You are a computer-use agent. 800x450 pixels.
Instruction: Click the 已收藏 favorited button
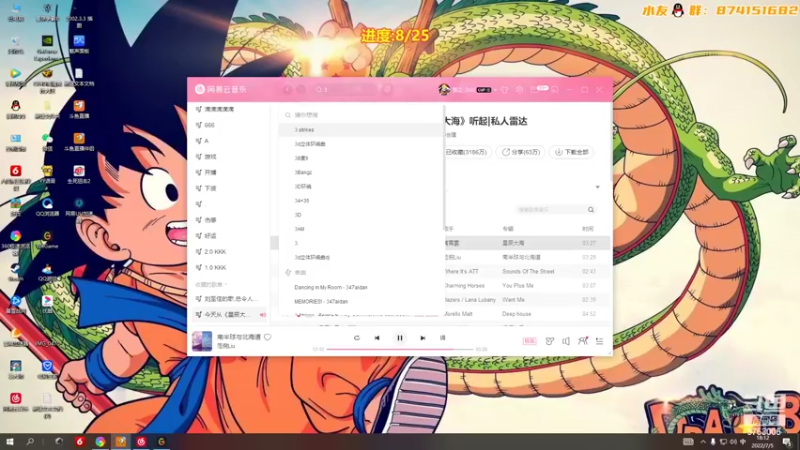[x=466, y=152]
